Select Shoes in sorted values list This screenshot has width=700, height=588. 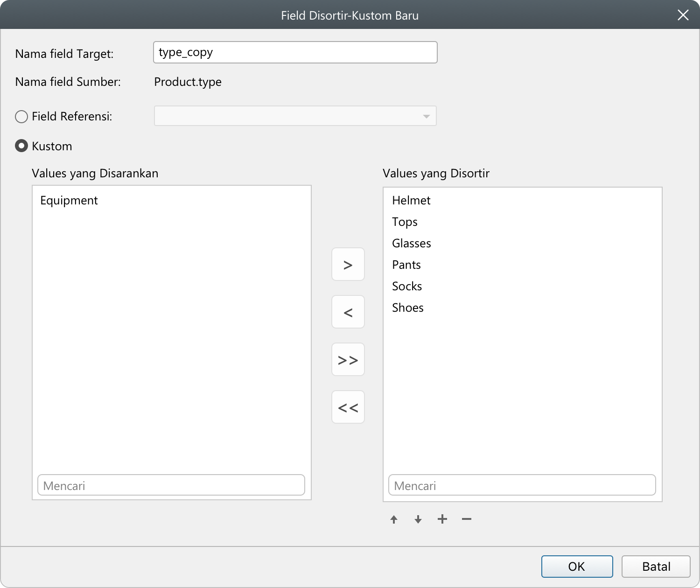[x=408, y=308]
